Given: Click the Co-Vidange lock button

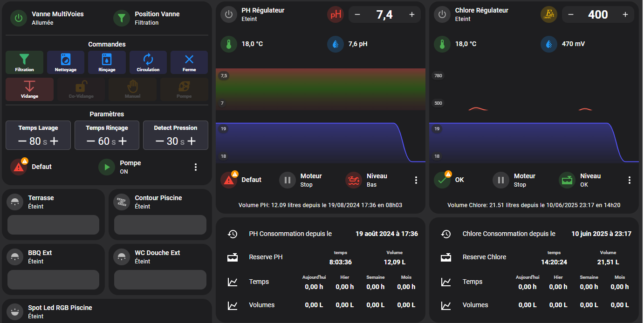Looking at the screenshot, I should pyautogui.click(x=81, y=89).
